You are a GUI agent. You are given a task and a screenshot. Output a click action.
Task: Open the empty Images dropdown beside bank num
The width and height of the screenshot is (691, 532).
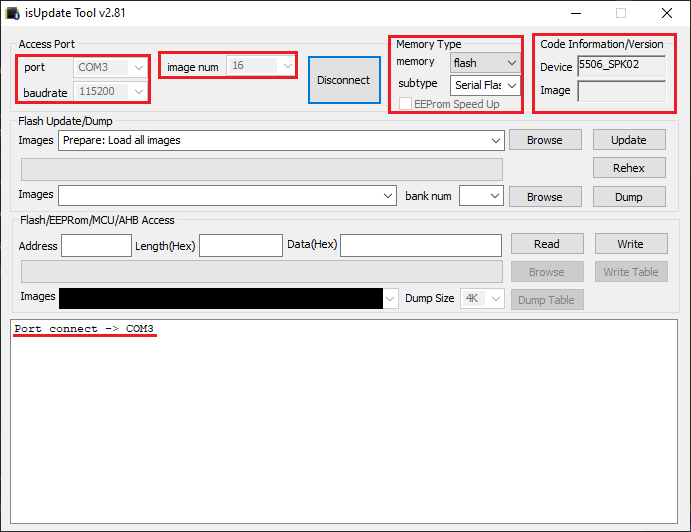click(227, 196)
